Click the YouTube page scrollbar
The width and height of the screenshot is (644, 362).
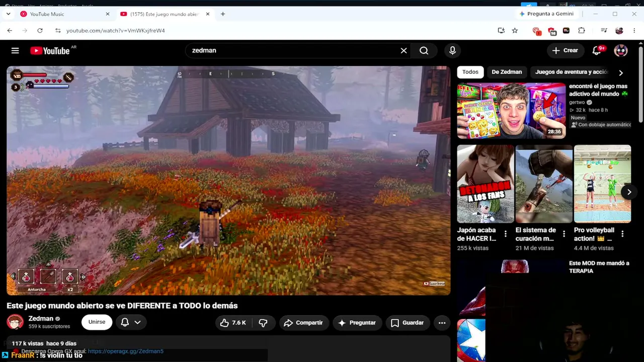coord(640,84)
